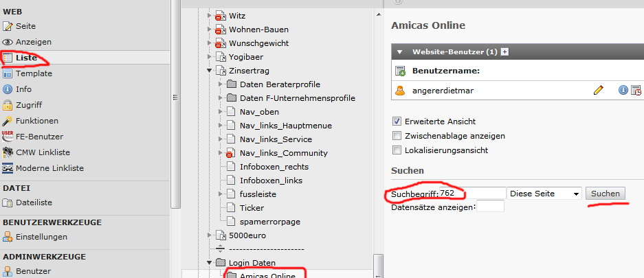
Task: Click the pencil edit icon for angererdietmar
Action: coord(598,90)
